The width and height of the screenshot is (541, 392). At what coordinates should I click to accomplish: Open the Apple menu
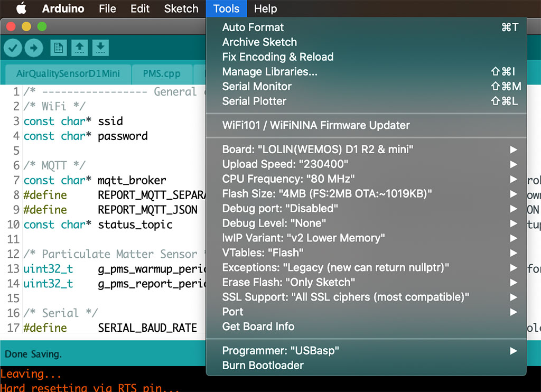[x=21, y=8]
